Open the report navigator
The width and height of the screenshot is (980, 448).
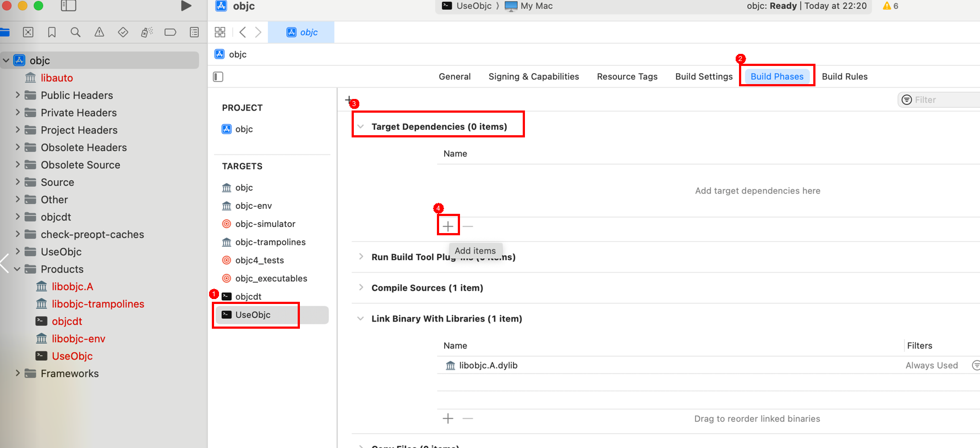pyautogui.click(x=194, y=32)
